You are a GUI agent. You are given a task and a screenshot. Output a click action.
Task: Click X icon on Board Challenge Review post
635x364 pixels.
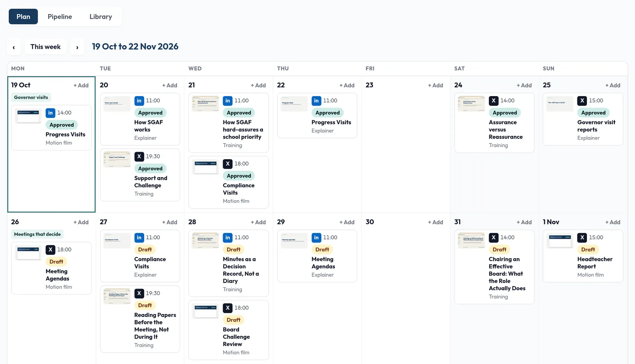[x=228, y=308]
